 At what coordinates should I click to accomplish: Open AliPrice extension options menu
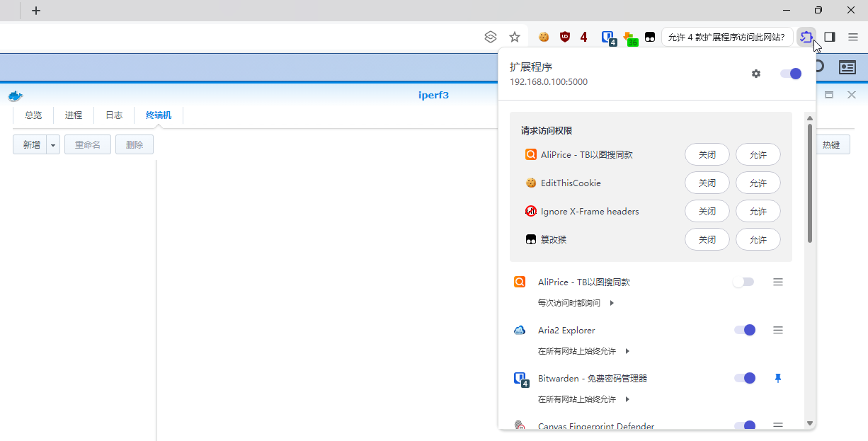(x=778, y=282)
